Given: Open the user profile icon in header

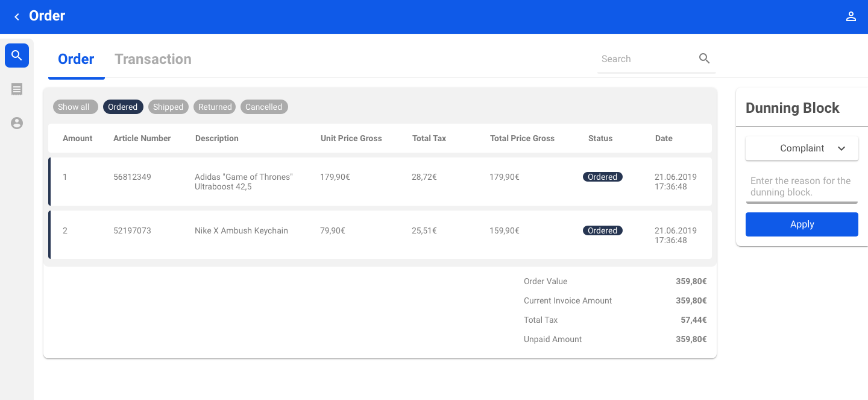Looking at the screenshot, I should tap(851, 17).
